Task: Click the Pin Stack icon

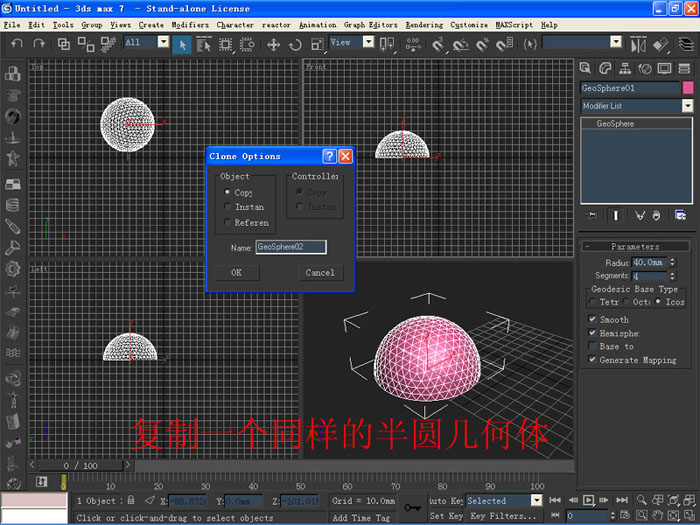Action: click(592, 216)
